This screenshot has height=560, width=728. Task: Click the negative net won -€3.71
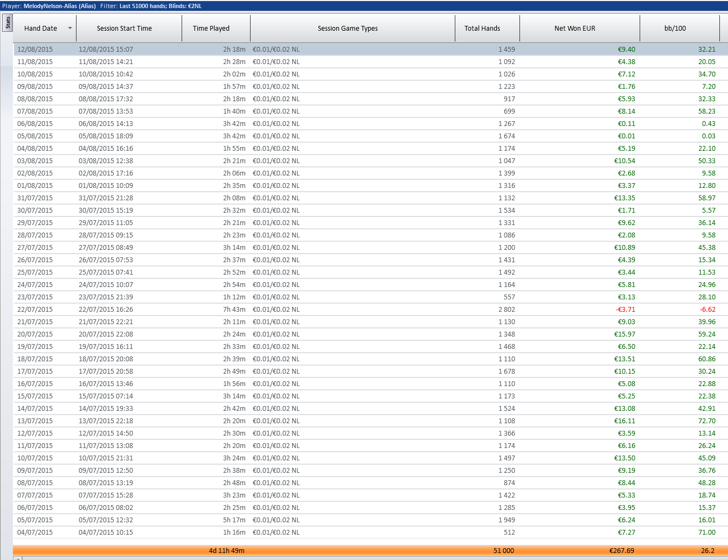point(626,310)
